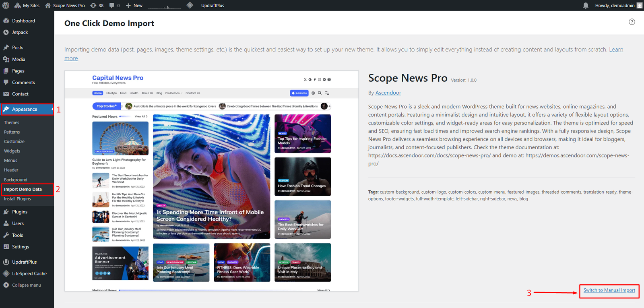
Task: Click the help question mark icon
Action: coord(632,22)
